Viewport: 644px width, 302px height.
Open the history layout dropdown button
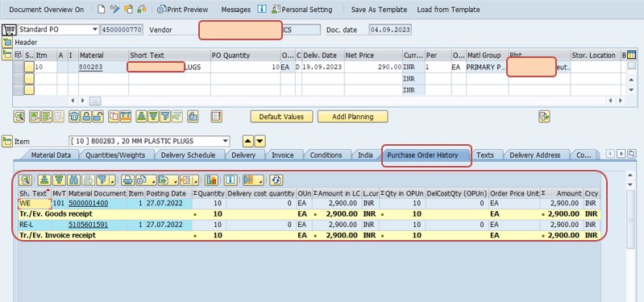pyautogui.click(x=189, y=180)
